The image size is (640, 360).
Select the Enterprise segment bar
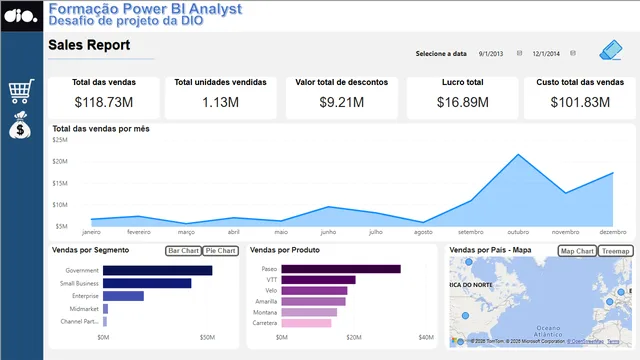[x=123, y=296]
